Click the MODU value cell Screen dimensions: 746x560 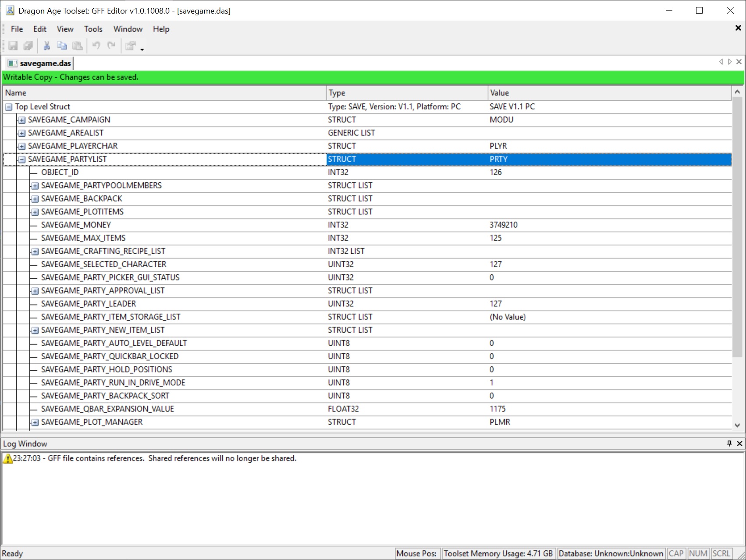pos(610,120)
